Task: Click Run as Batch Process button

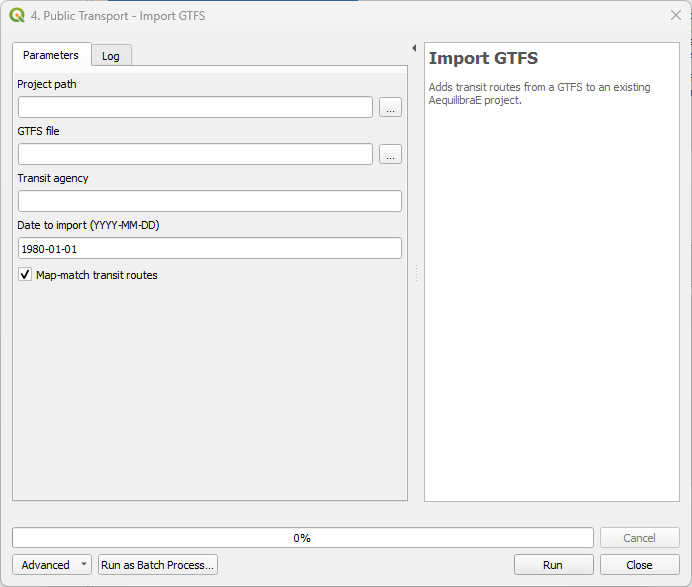Action: click(x=158, y=564)
